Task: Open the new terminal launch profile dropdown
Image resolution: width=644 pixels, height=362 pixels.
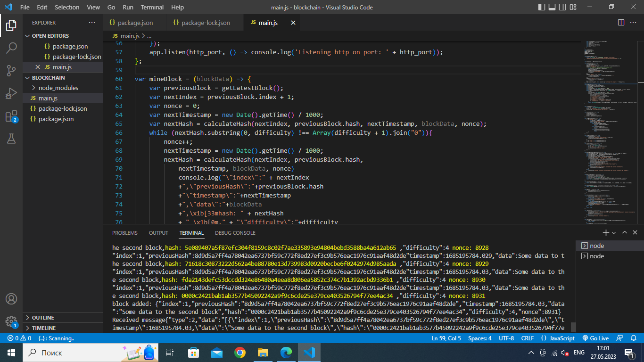Action: pos(614,233)
